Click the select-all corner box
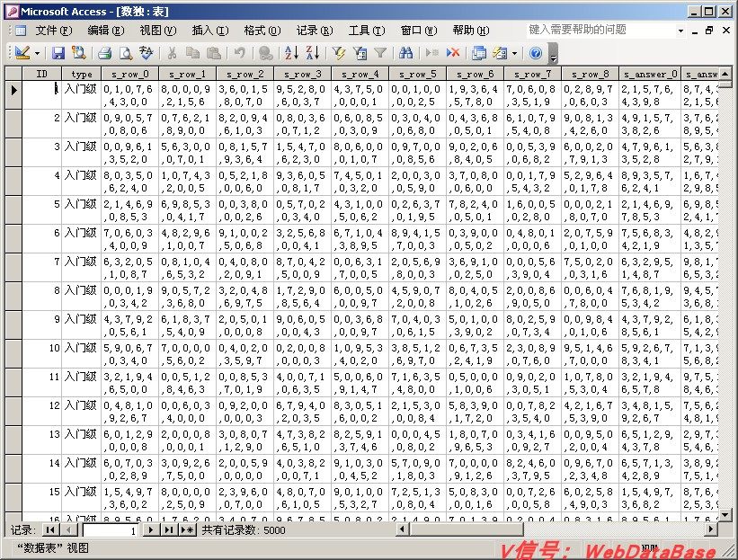 coord(13,74)
